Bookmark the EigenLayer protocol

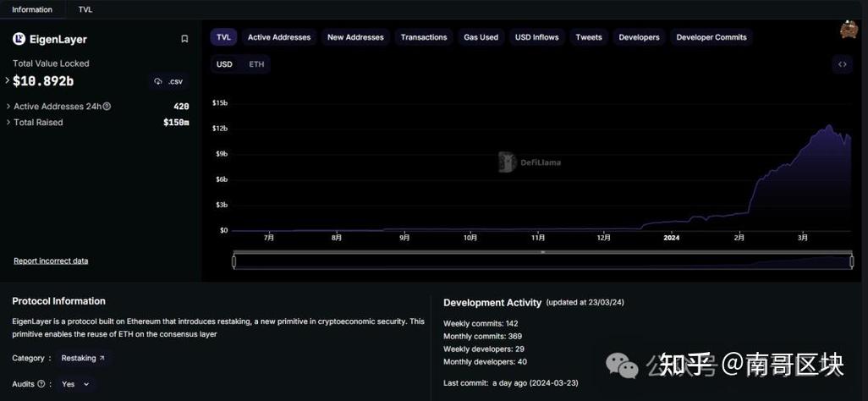click(184, 39)
